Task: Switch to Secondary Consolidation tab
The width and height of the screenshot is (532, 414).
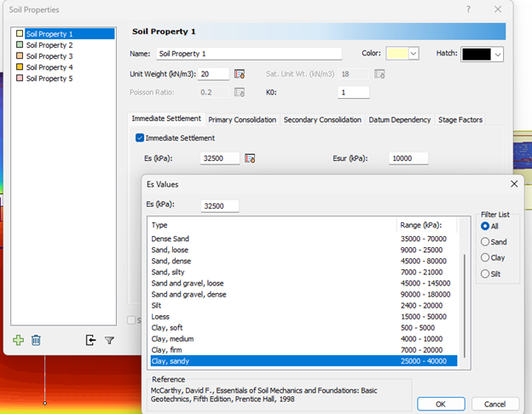Action: tap(322, 120)
